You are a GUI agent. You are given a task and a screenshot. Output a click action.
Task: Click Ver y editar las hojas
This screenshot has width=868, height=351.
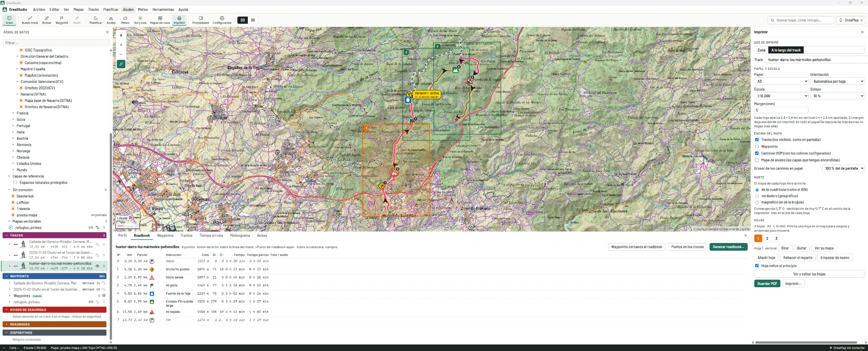(x=809, y=274)
